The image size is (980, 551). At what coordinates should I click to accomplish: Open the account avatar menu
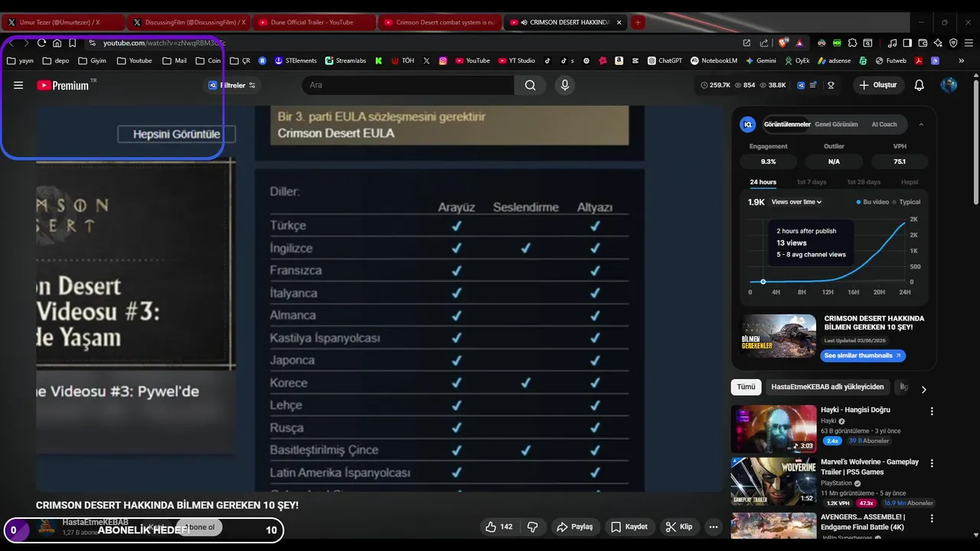tap(949, 85)
